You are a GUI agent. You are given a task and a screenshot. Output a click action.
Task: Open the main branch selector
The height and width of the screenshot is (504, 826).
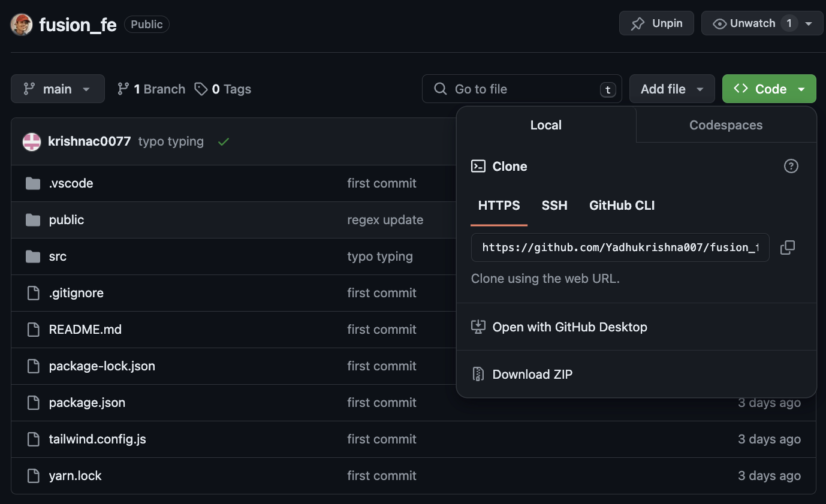tap(58, 89)
